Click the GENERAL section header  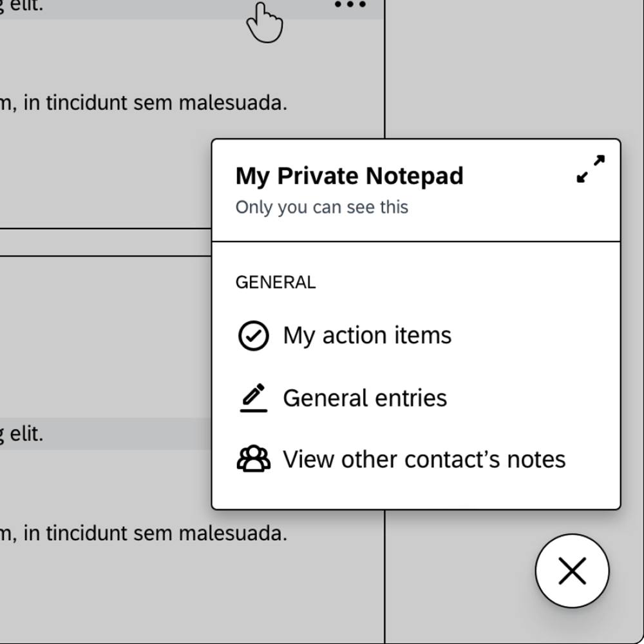click(x=276, y=282)
